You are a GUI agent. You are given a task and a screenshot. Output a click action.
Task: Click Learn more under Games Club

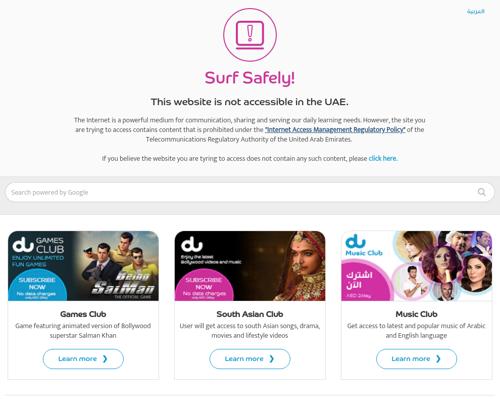point(83,359)
